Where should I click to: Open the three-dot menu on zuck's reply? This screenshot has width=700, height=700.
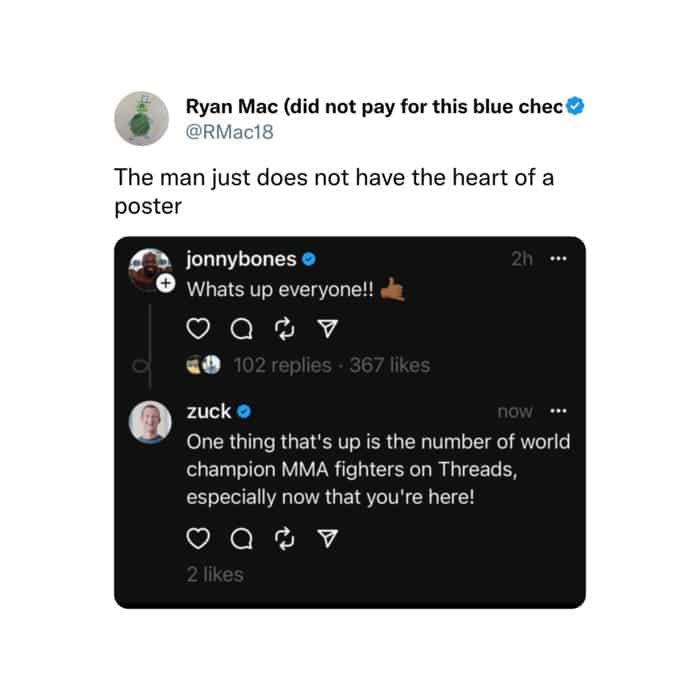559,411
